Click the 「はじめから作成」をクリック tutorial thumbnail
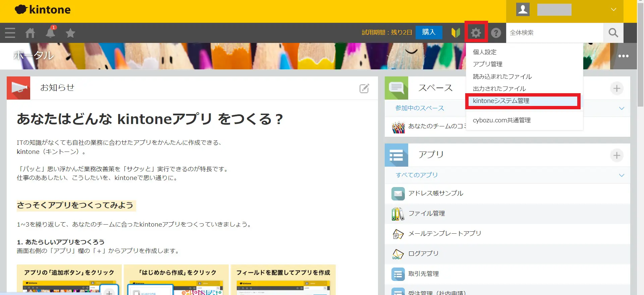 pos(176,280)
